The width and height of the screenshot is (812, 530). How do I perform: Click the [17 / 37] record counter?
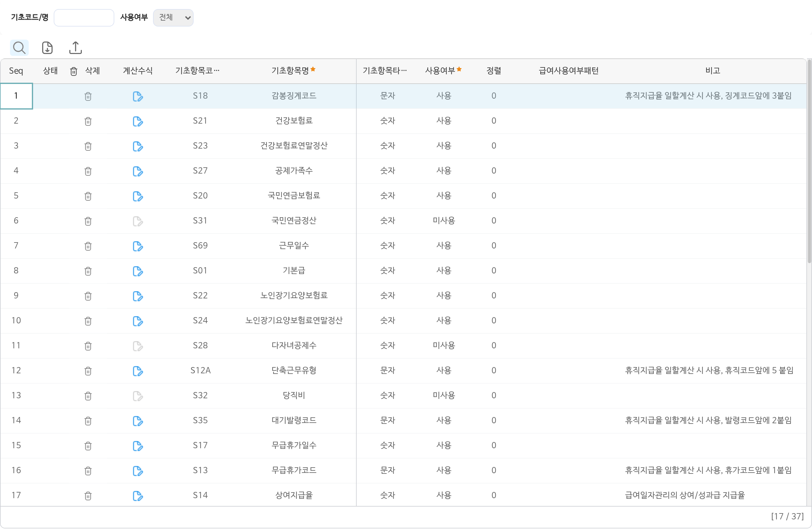787,516
